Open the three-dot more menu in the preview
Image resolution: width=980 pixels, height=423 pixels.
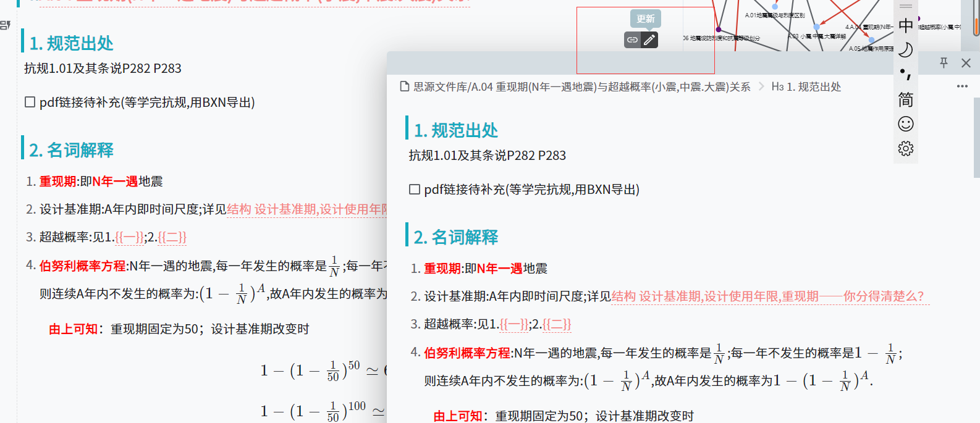pos(962,86)
